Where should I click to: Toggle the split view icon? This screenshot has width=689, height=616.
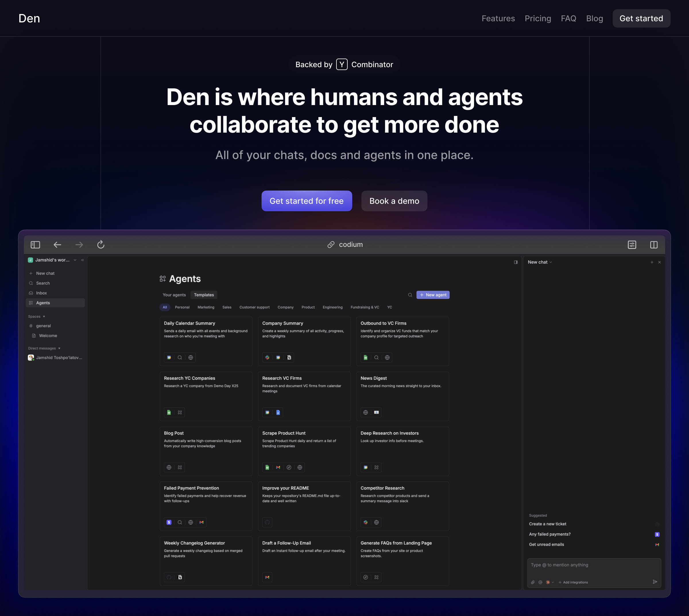[x=653, y=245]
